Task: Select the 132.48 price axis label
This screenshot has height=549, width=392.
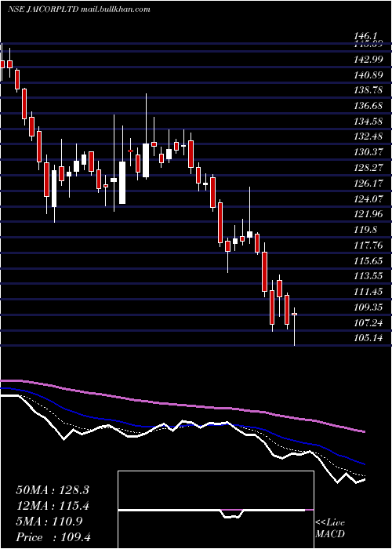Action: [368, 136]
